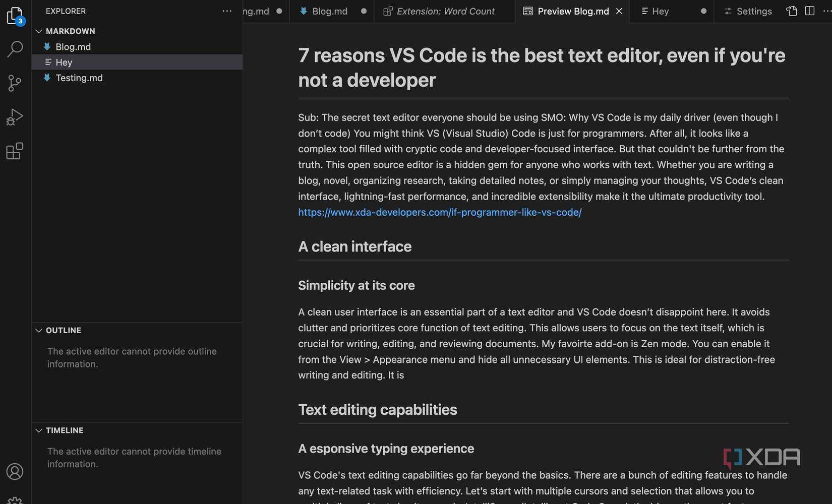Open the Explorer view in the activity bar

tap(15, 15)
